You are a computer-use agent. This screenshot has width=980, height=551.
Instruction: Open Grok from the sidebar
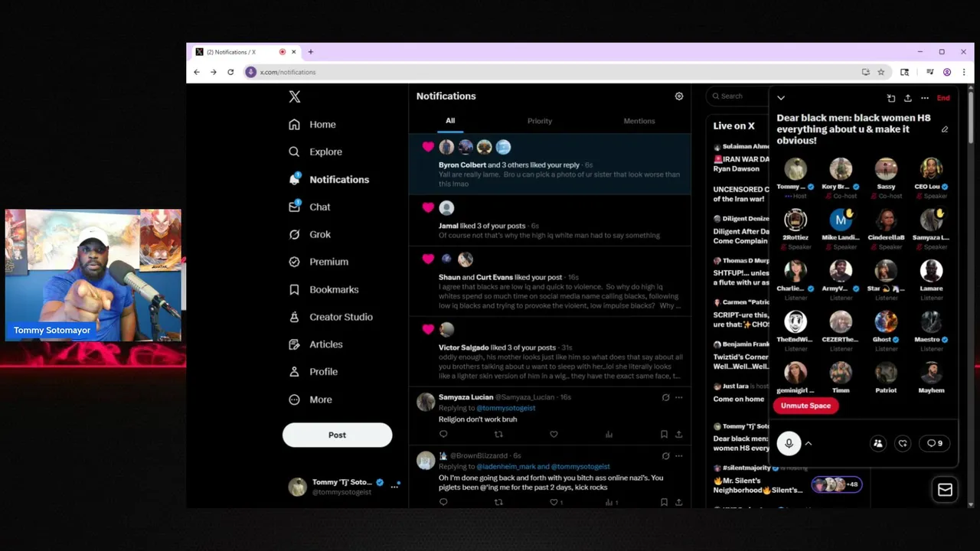click(x=310, y=234)
